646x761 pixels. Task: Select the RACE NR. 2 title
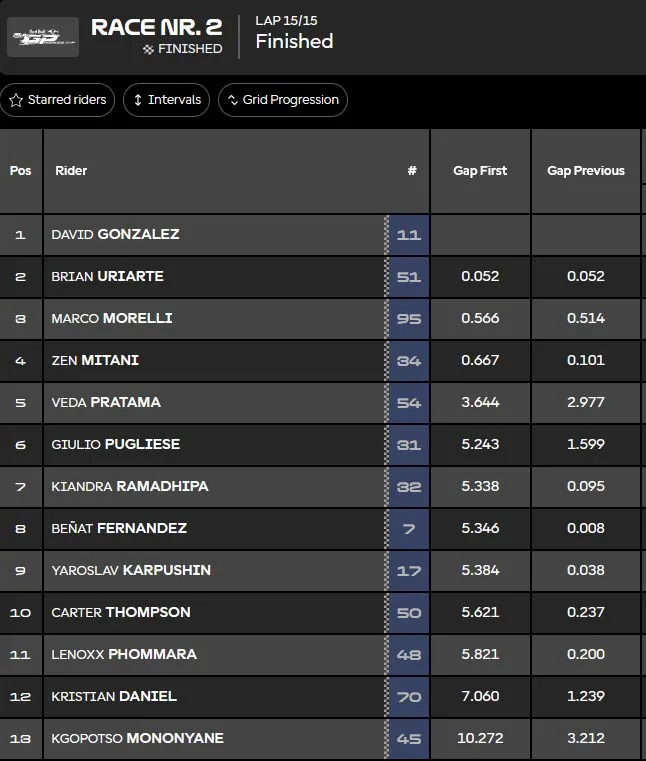[157, 27]
